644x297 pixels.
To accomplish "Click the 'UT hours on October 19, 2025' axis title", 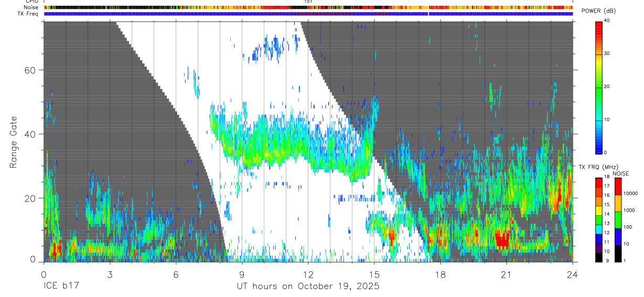I will click(308, 287).
